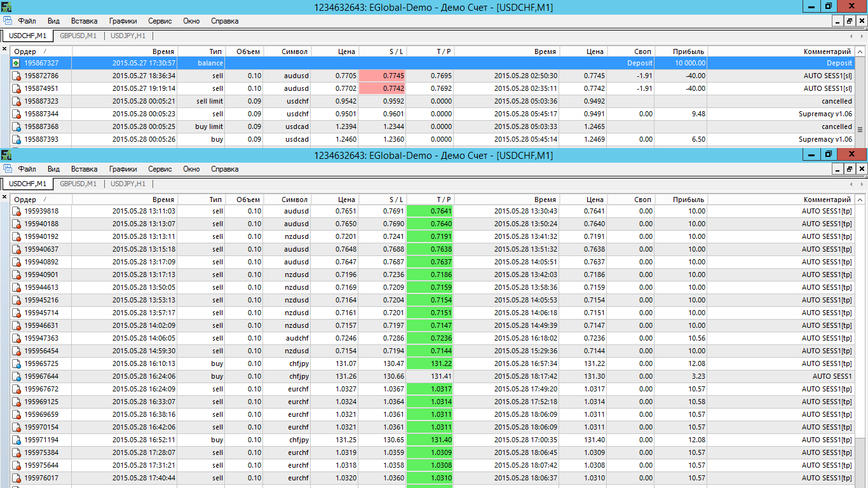Click the order icon for 195940192
Screen dimensions: 868x488
17,236
